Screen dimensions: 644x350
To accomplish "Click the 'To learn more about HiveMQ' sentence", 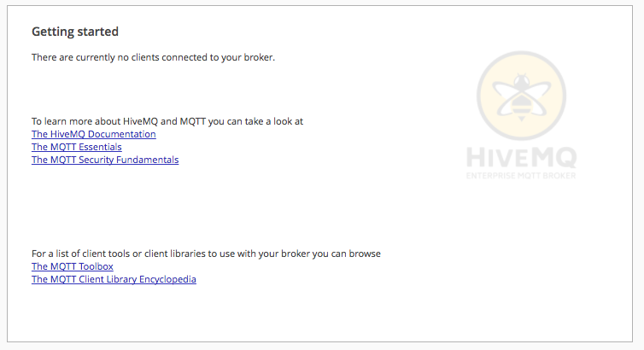I will coord(167,121).
